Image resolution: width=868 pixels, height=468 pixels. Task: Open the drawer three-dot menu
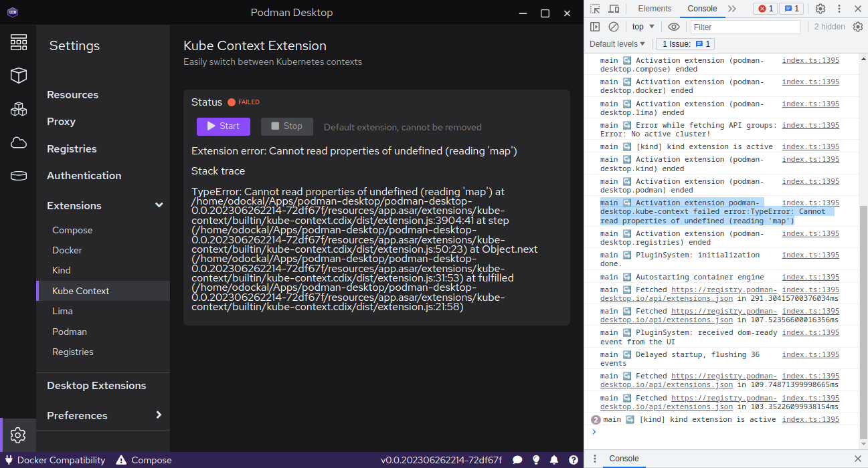[595, 459]
